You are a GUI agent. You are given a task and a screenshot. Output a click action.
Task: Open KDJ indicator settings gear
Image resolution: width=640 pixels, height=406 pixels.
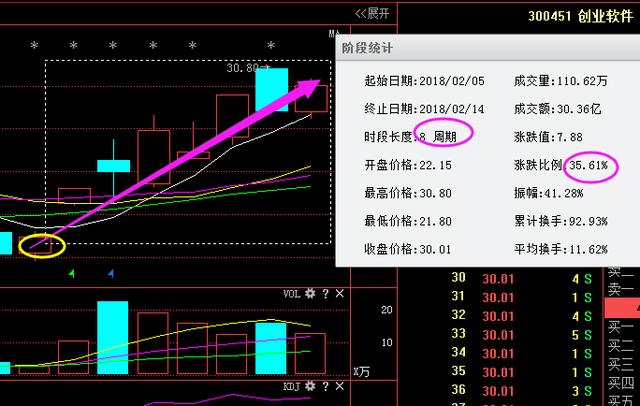pos(310,386)
